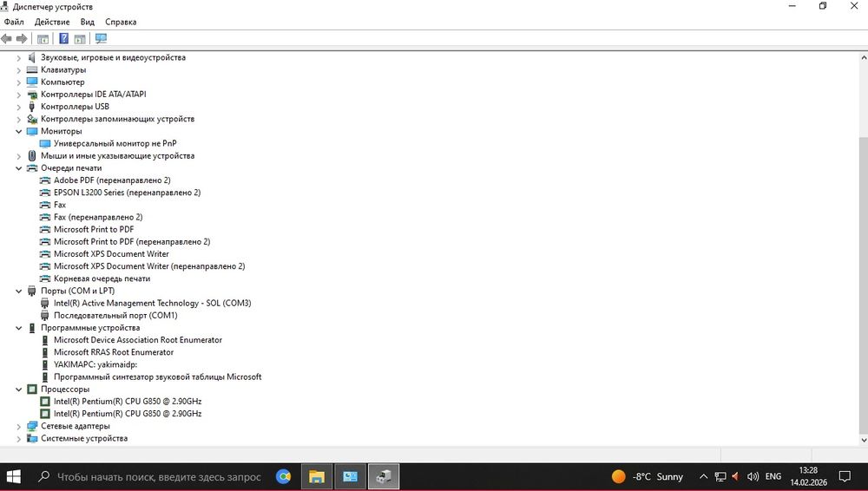Collapse the Процессоры node arrow

[x=19, y=390]
